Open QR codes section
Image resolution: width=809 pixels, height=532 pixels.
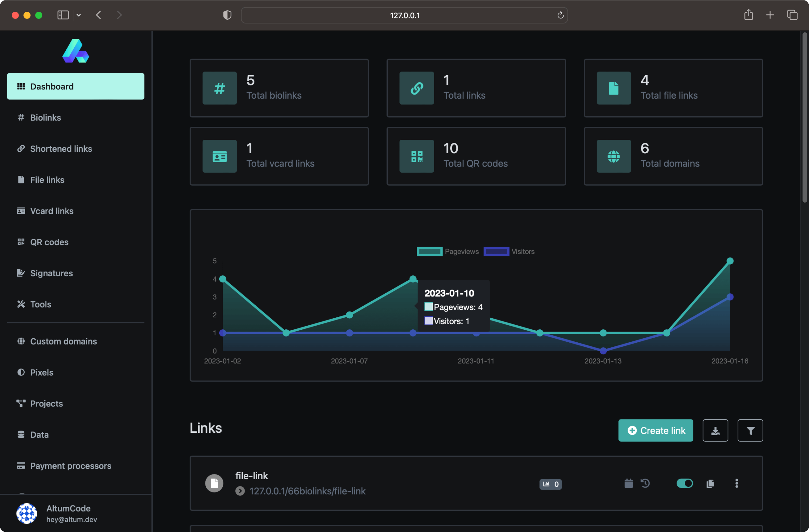[x=49, y=242]
